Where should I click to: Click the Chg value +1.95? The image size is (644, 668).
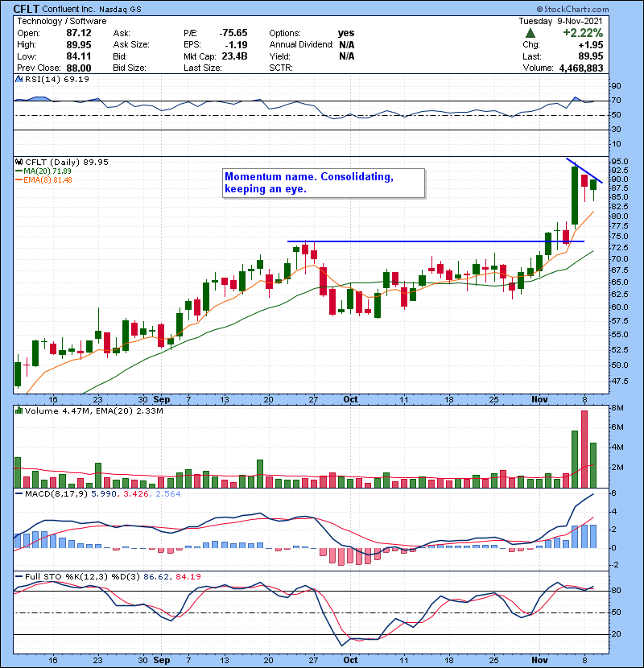[590, 45]
